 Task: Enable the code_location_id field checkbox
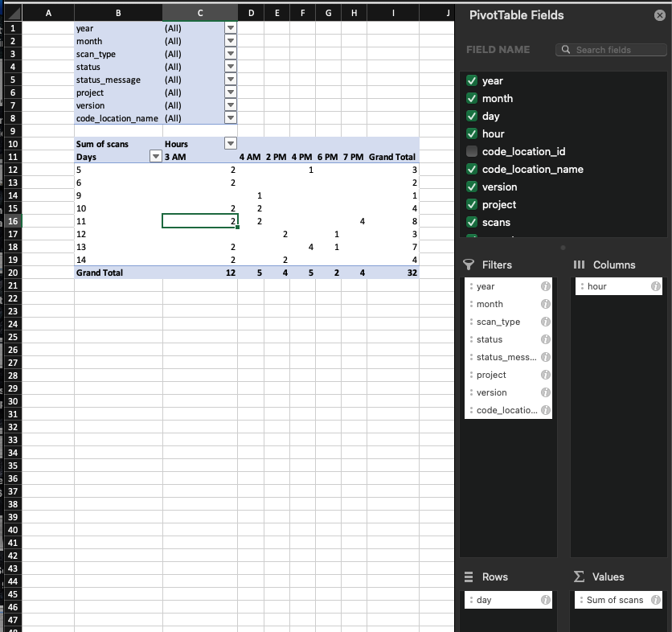point(473,152)
